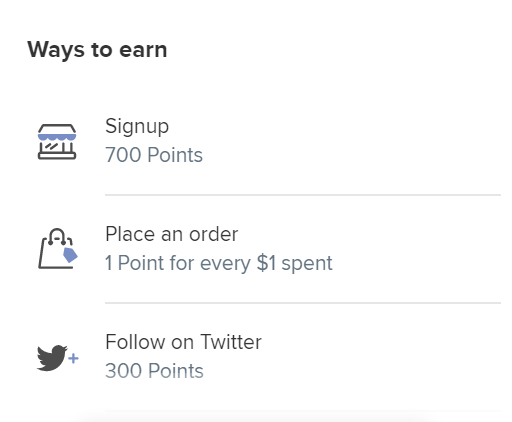Click the number 700 in Signup reward
Viewport: 512px width, 422px height.
pos(123,155)
